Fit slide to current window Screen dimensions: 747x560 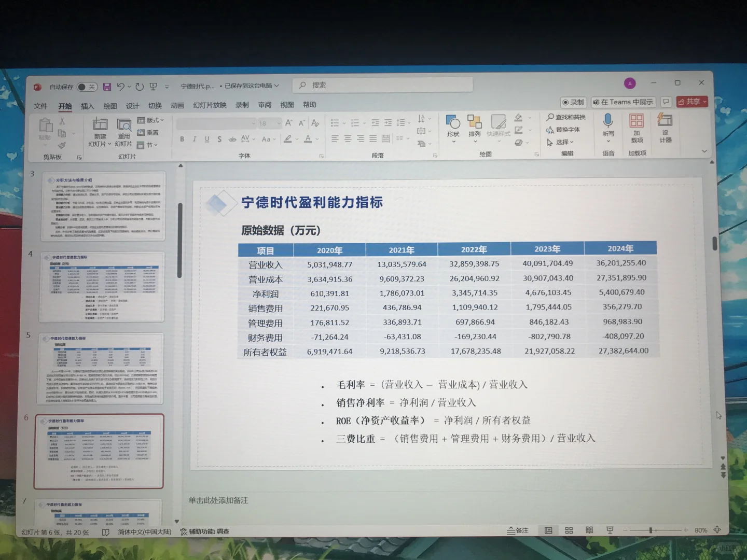717,530
